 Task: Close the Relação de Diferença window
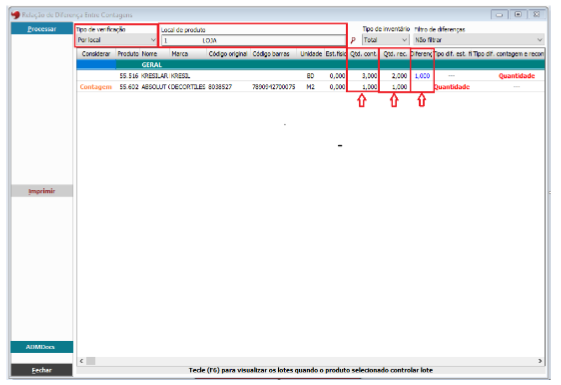tap(536, 14)
